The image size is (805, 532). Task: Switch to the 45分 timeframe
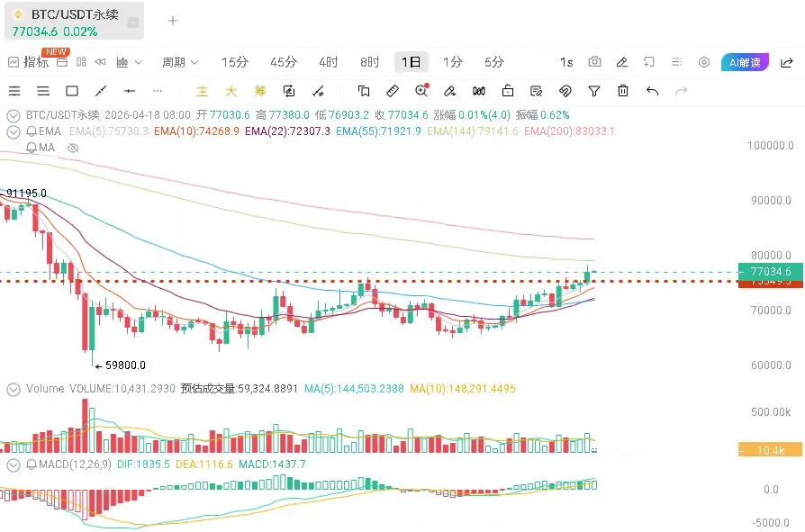(284, 62)
